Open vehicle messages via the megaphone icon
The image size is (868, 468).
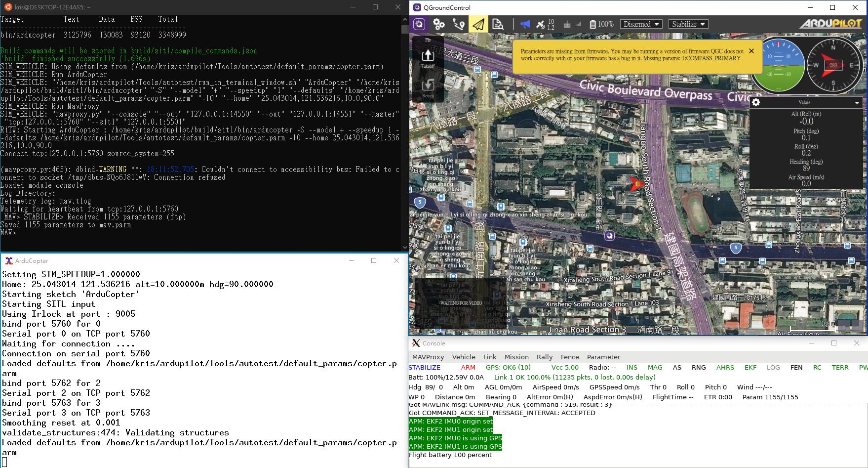[x=524, y=24]
